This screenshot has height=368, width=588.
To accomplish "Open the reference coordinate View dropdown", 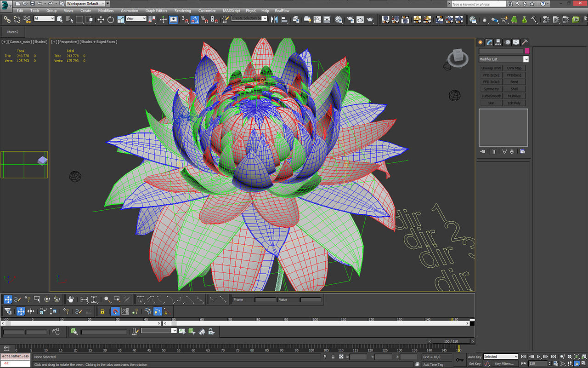I will click(136, 18).
